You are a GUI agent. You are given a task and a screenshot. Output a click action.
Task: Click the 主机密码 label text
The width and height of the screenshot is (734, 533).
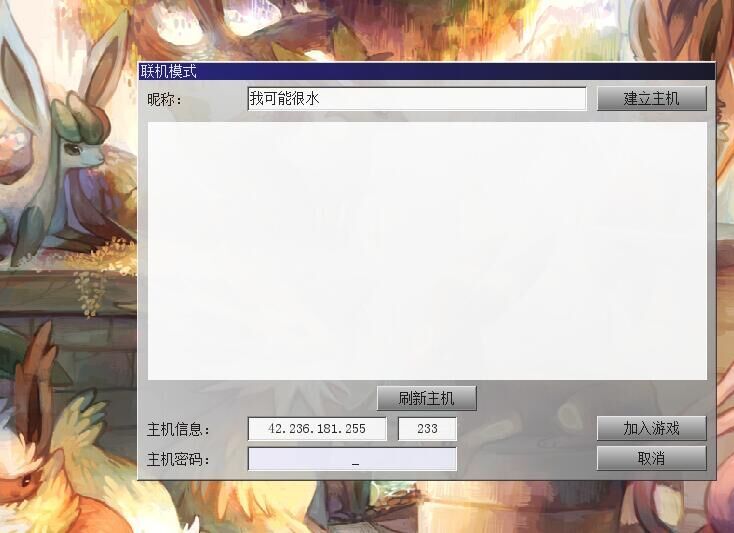click(178, 460)
